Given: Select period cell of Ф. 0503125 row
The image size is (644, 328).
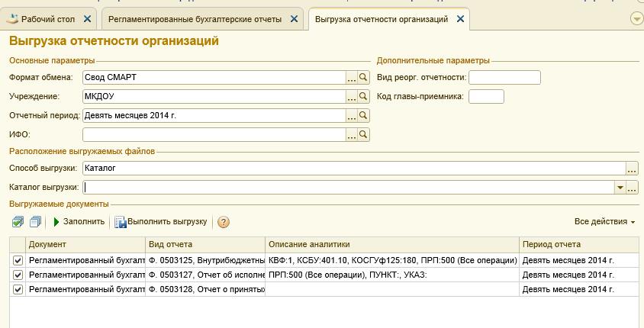Looking at the screenshot, I should 579,260.
